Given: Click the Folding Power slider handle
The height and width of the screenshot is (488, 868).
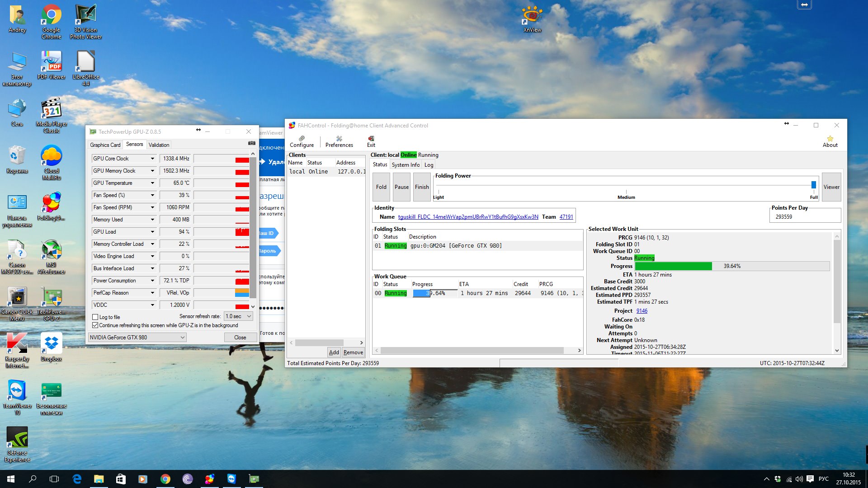Looking at the screenshot, I should point(813,185).
